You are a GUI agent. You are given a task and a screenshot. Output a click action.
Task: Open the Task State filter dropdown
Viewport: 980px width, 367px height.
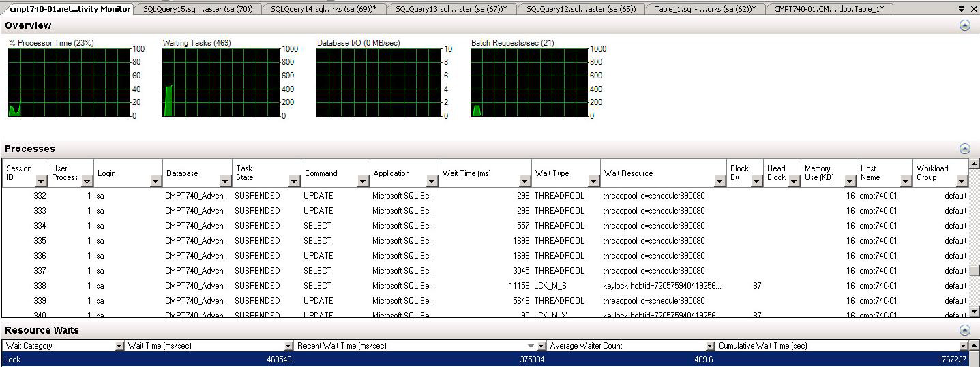click(x=294, y=181)
